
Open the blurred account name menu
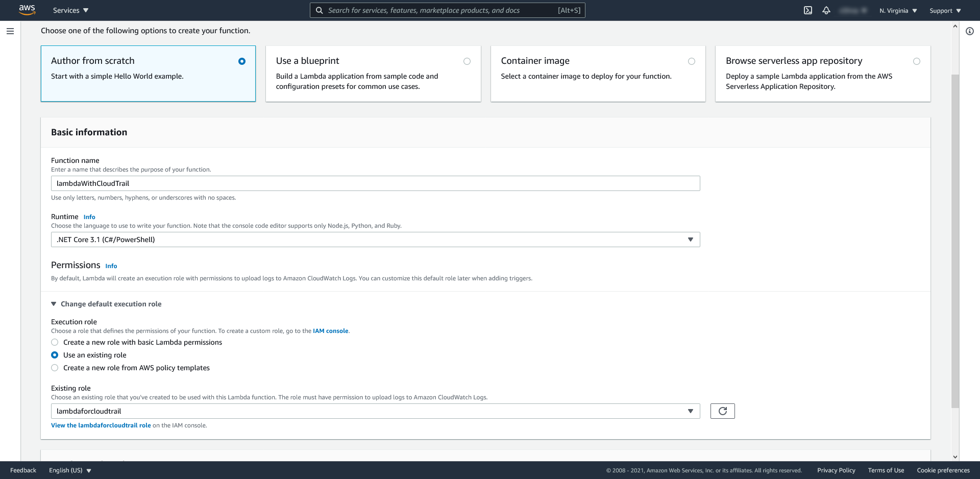point(853,10)
